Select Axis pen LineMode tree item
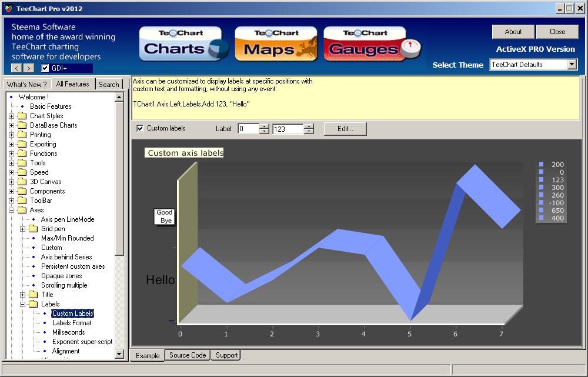The width and height of the screenshot is (588, 377). [68, 219]
